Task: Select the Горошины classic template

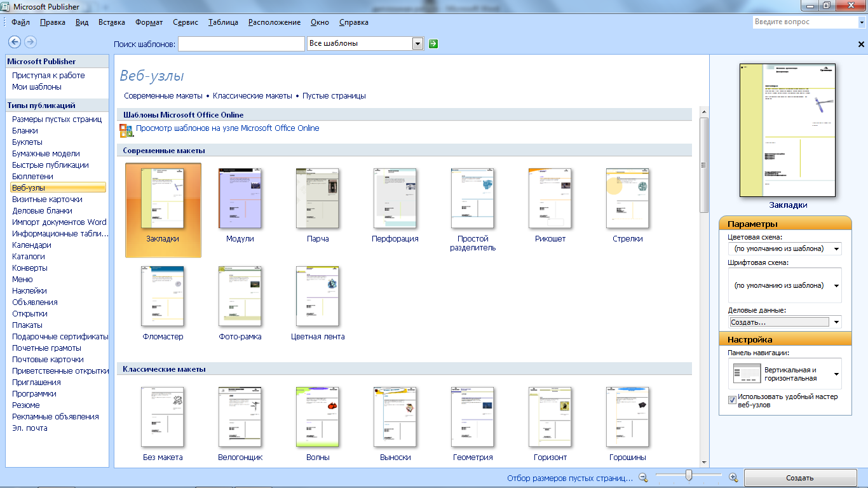Action: (x=628, y=417)
